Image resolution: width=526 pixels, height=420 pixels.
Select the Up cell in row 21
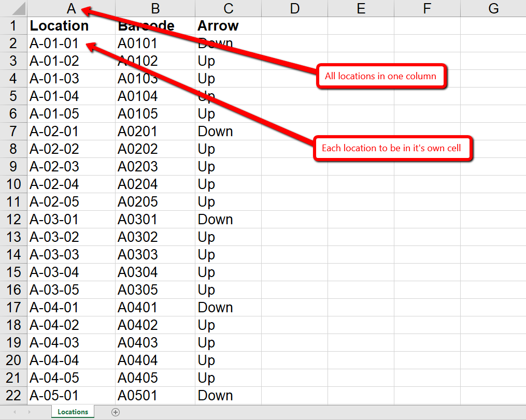click(x=228, y=378)
